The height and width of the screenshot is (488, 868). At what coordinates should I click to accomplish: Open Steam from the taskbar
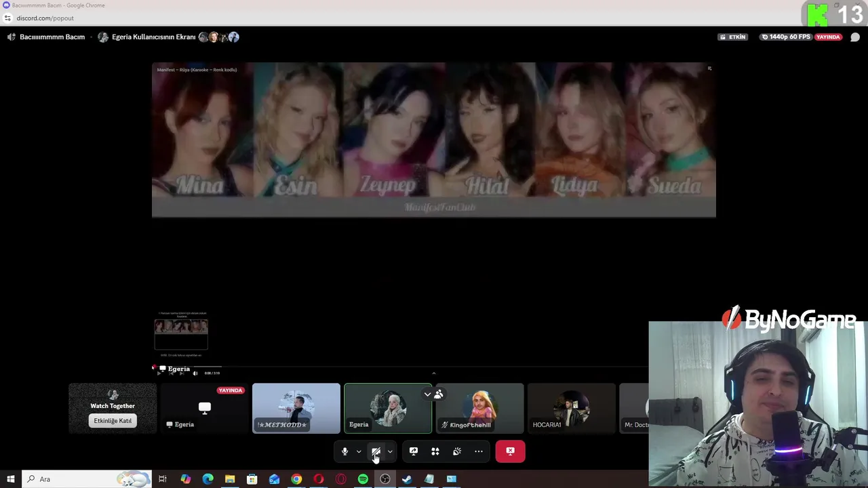pyautogui.click(x=407, y=479)
